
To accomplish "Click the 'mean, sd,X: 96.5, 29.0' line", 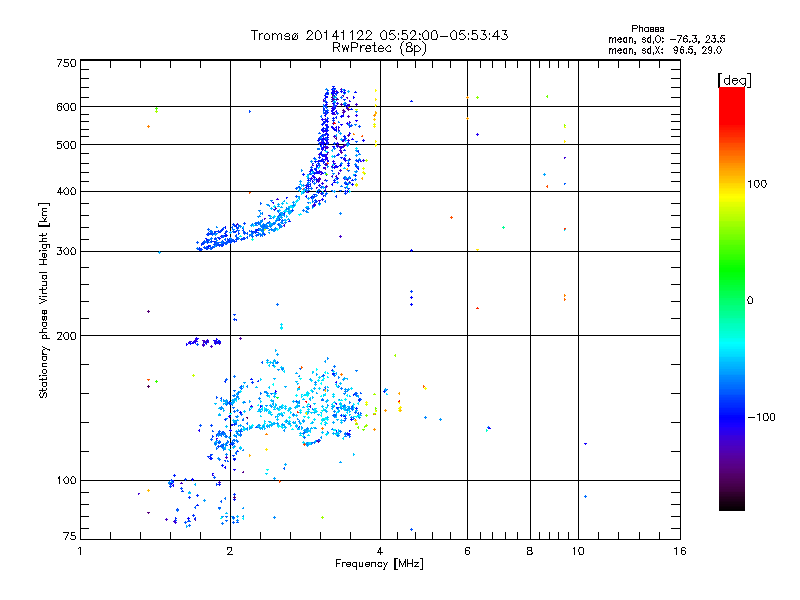I will pyautogui.click(x=665, y=50).
